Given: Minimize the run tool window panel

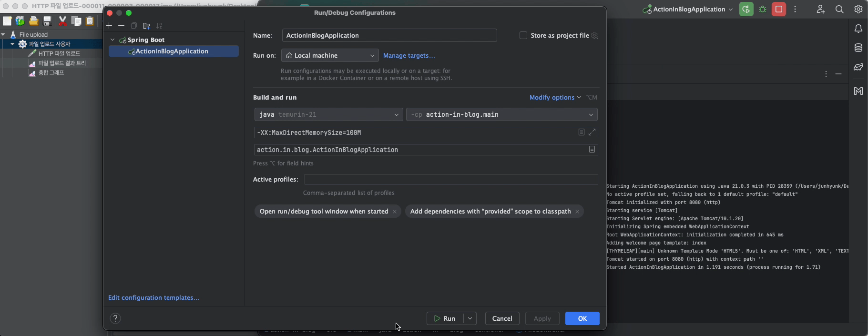Looking at the screenshot, I should [x=838, y=74].
